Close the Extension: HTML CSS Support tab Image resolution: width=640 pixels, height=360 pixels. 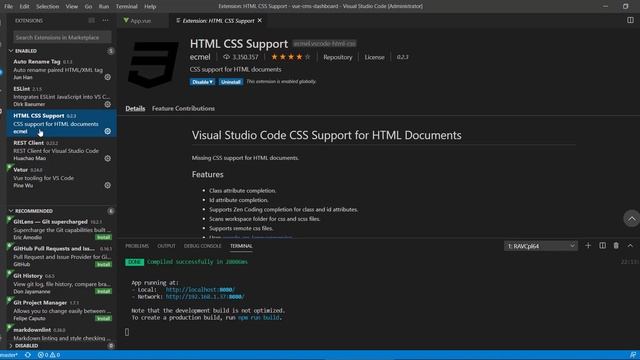[x=260, y=20]
